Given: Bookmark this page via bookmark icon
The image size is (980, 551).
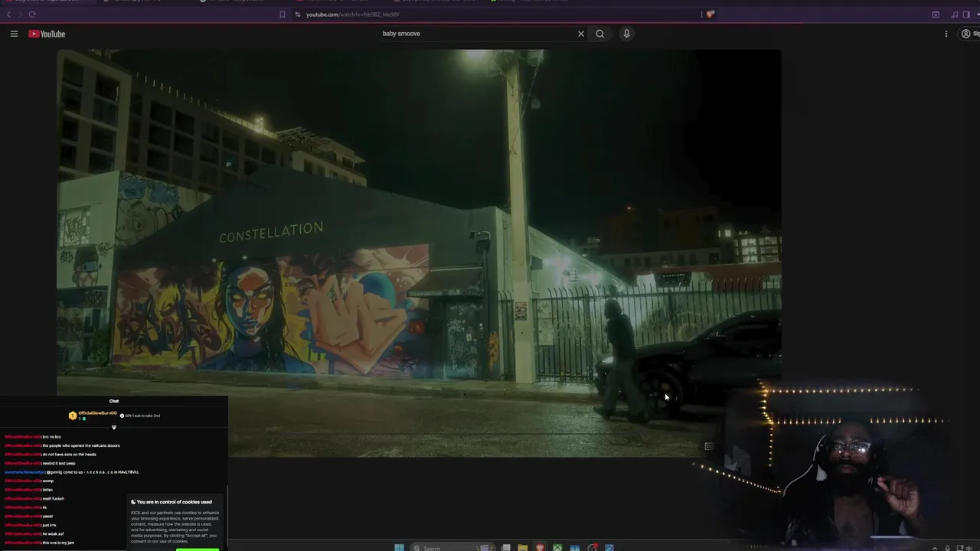Looking at the screenshot, I should (x=282, y=15).
